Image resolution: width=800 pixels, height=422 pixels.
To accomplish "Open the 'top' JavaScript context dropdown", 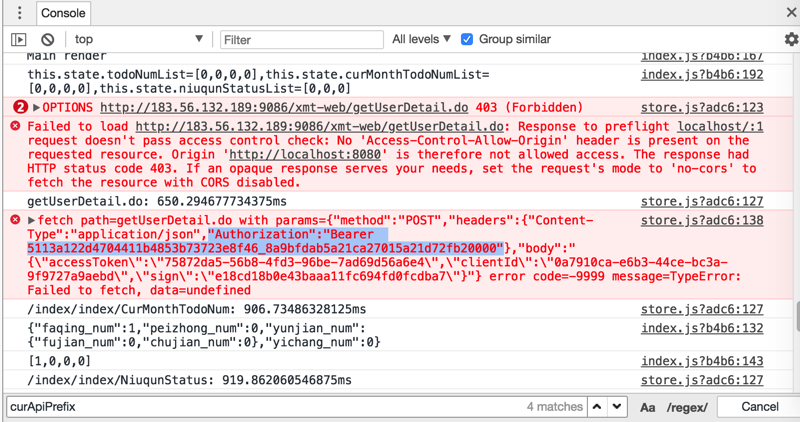I will (138, 40).
